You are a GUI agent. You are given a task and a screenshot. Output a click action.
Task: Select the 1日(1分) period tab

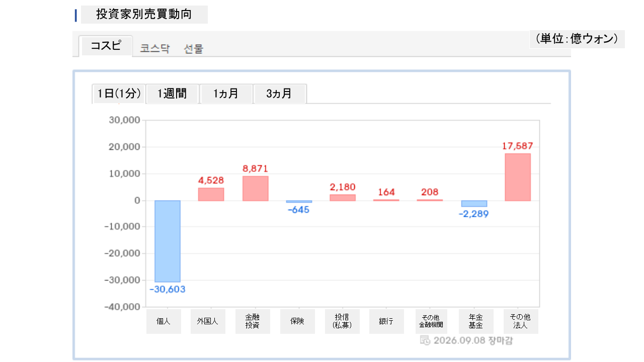point(119,94)
